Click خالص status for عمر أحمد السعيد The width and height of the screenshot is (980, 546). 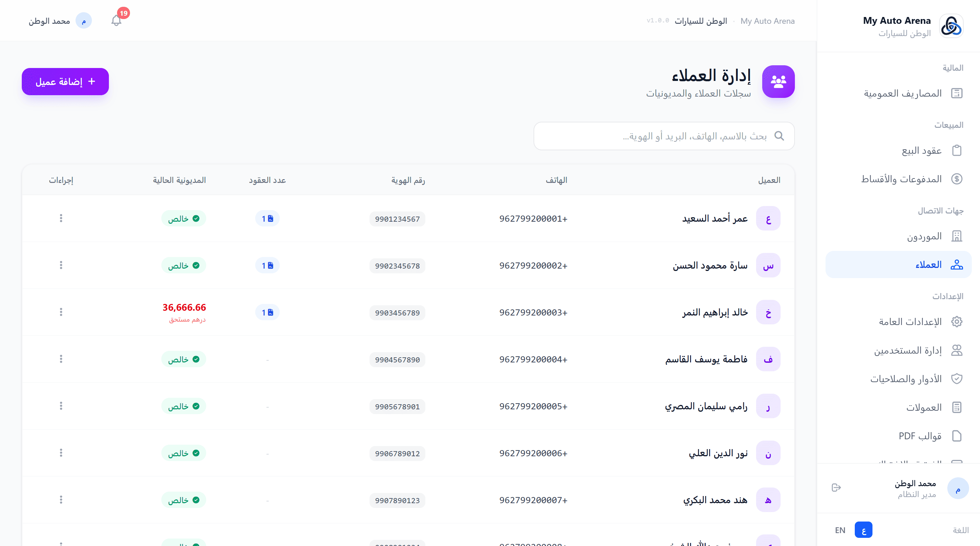(183, 218)
